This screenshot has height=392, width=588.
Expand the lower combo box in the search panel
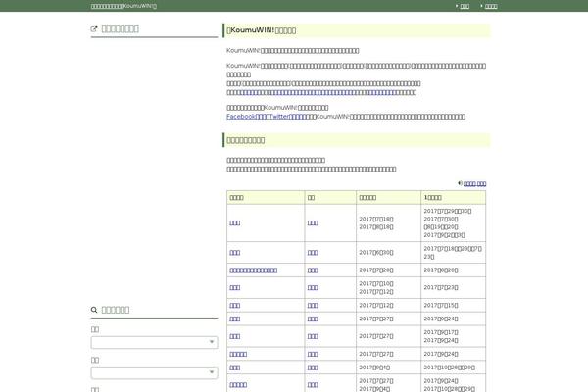(154, 372)
